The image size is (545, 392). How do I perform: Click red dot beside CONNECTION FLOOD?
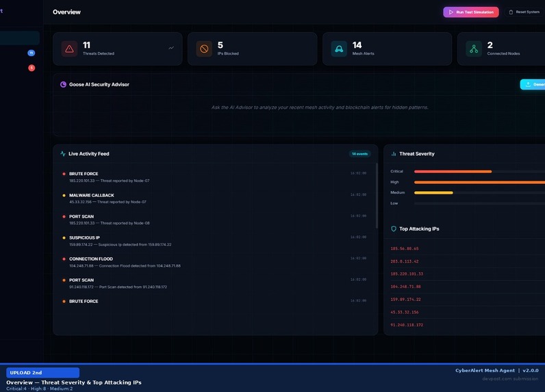(64, 259)
